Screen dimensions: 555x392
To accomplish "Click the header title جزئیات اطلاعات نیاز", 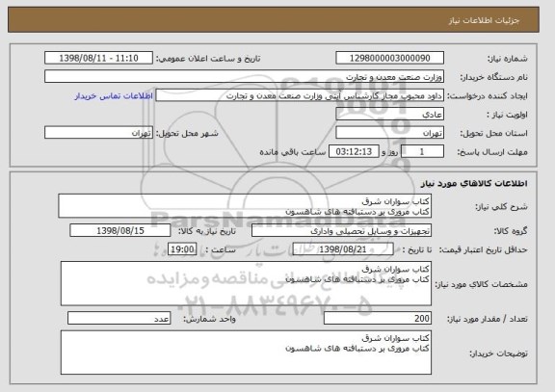I will point(484,20).
